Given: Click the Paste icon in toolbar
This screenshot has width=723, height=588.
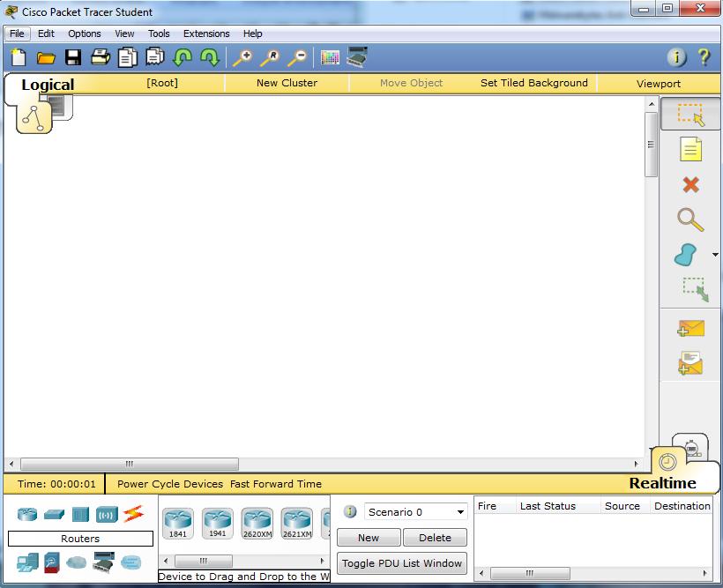Looking at the screenshot, I should click(155, 57).
